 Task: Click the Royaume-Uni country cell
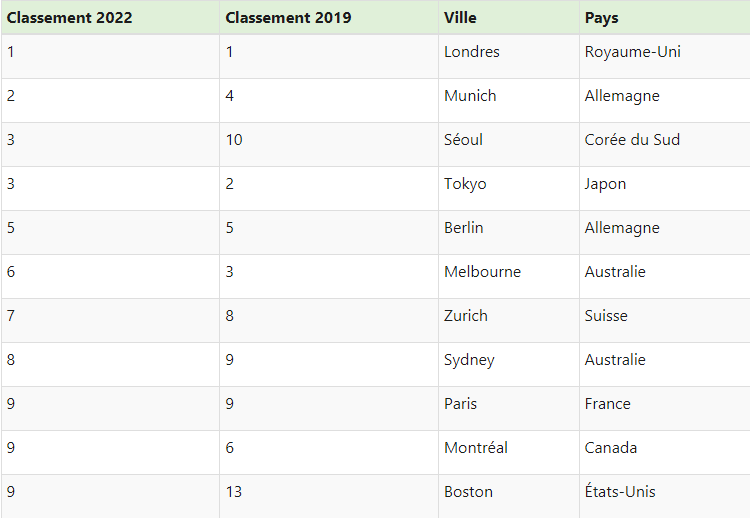click(665, 56)
